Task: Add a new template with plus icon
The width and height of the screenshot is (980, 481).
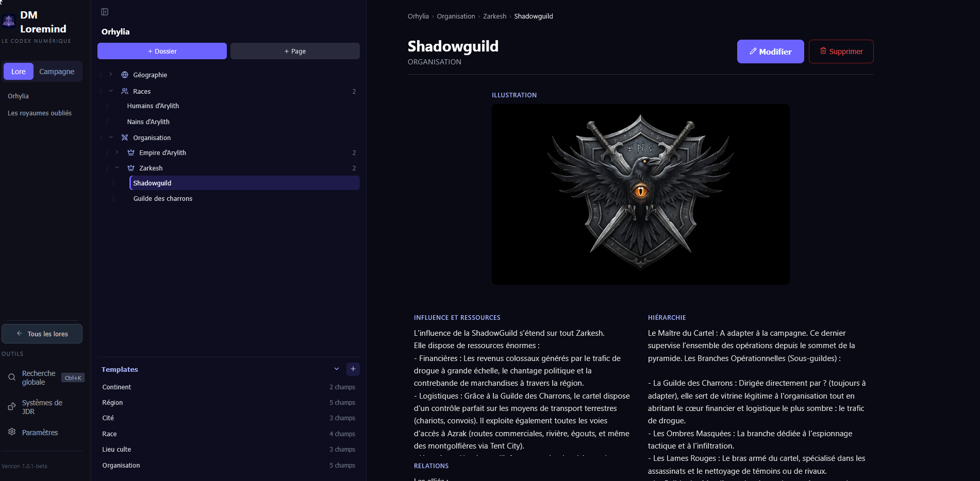Action: click(x=353, y=369)
